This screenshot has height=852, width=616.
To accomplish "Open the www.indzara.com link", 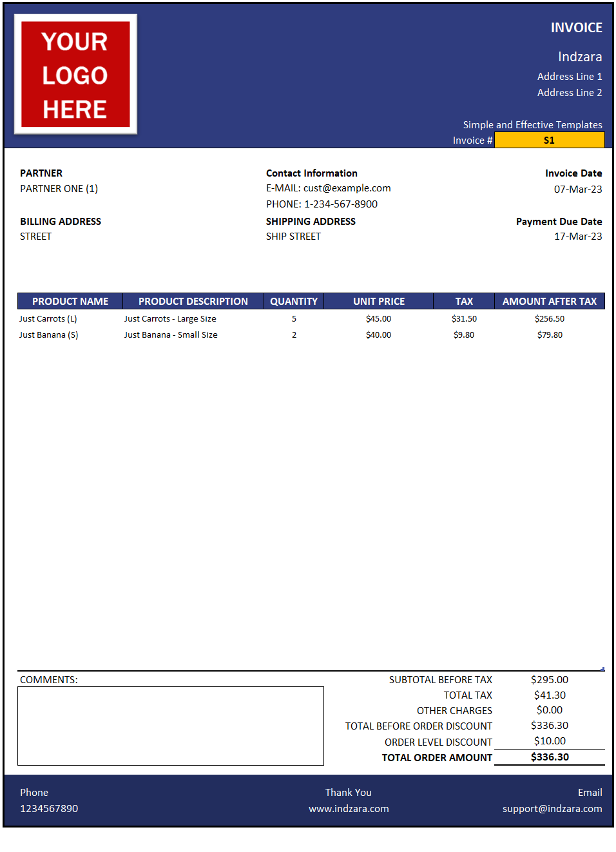I will tap(349, 808).
